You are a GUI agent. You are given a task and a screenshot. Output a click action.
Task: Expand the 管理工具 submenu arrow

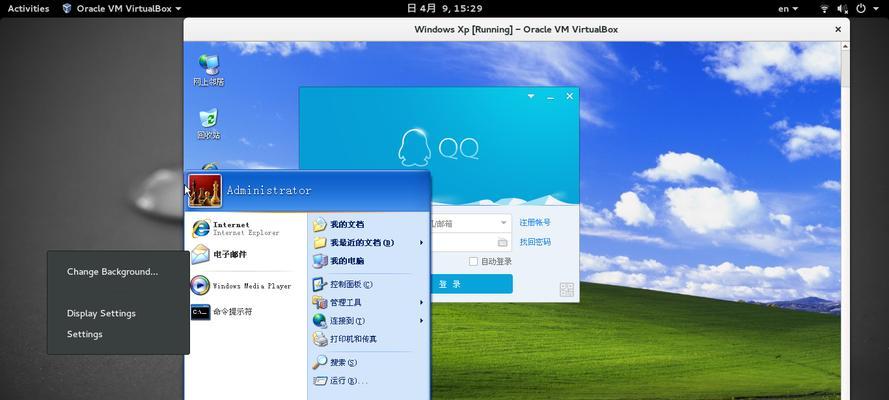click(x=421, y=303)
